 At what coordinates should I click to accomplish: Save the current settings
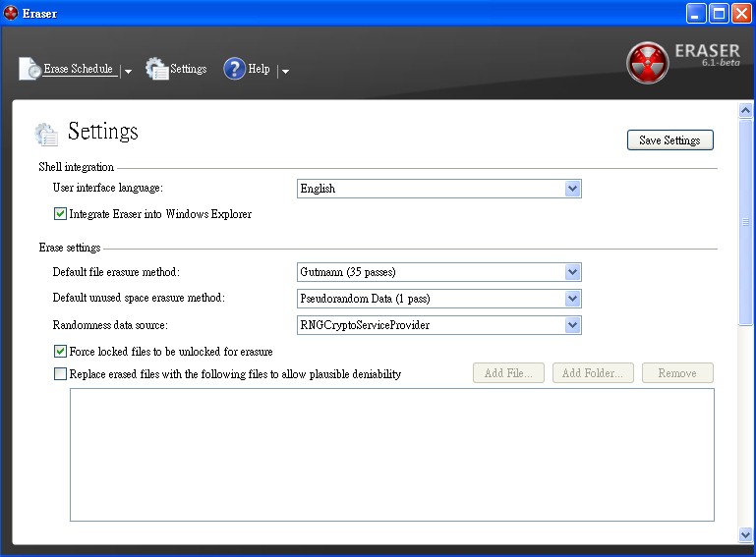coord(669,140)
